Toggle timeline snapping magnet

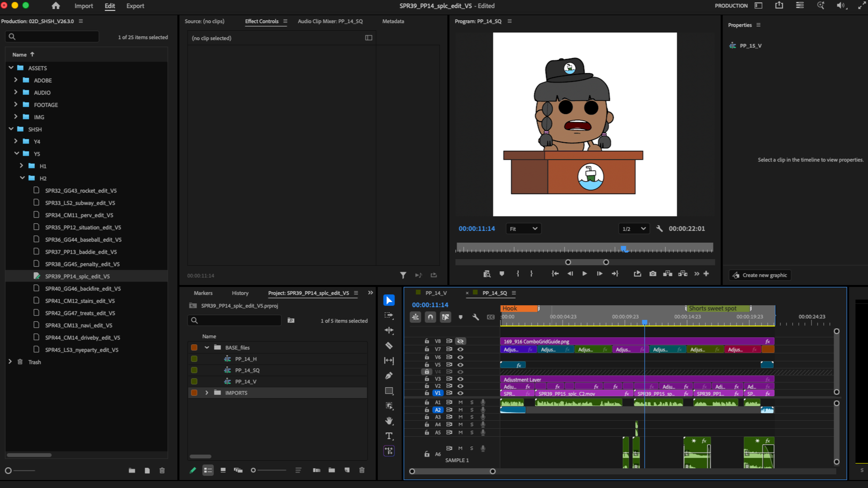coord(430,317)
